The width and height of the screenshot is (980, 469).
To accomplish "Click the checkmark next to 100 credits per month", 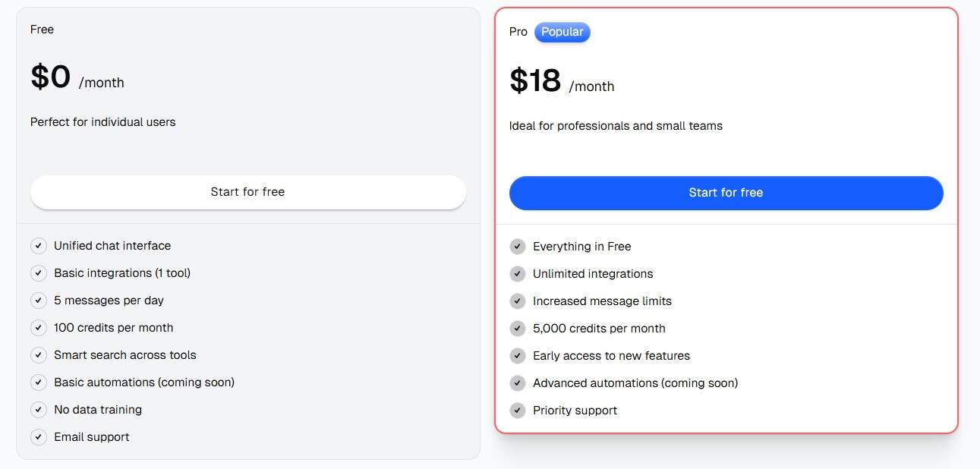I will [x=39, y=327].
